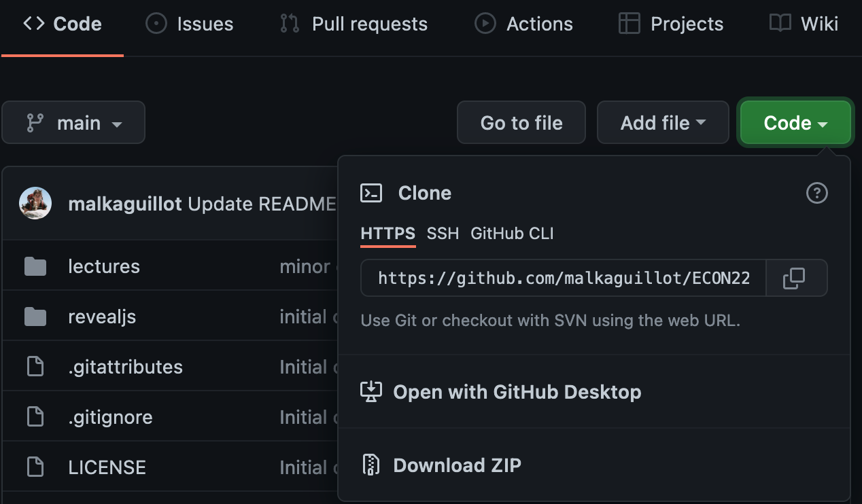862x504 pixels.
Task: Click malkaguillot's profile avatar
Action: (35, 204)
